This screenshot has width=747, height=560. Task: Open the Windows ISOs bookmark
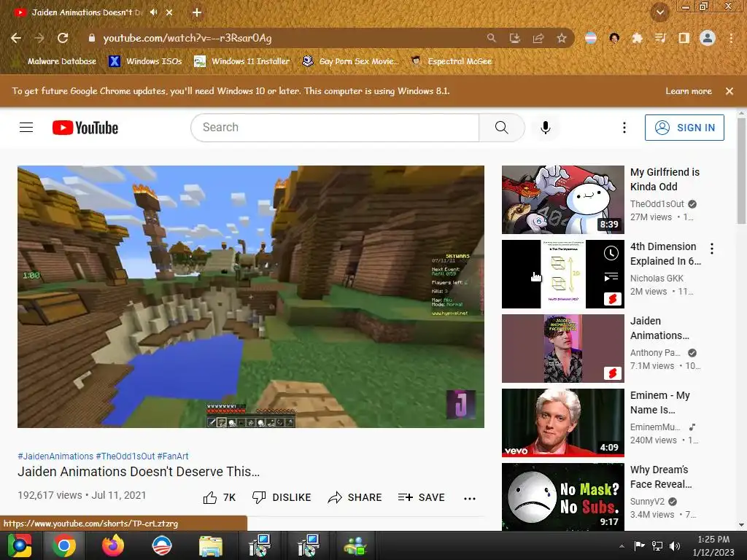tap(145, 61)
